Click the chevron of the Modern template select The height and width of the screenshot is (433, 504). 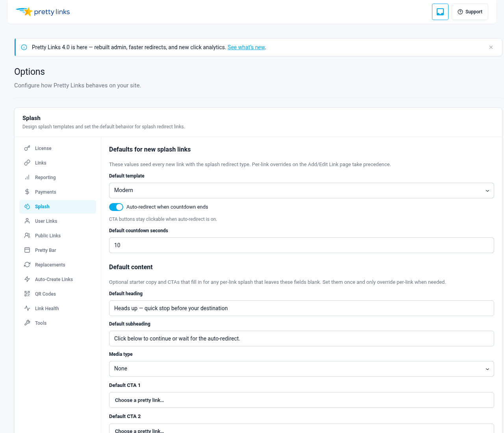[487, 191]
